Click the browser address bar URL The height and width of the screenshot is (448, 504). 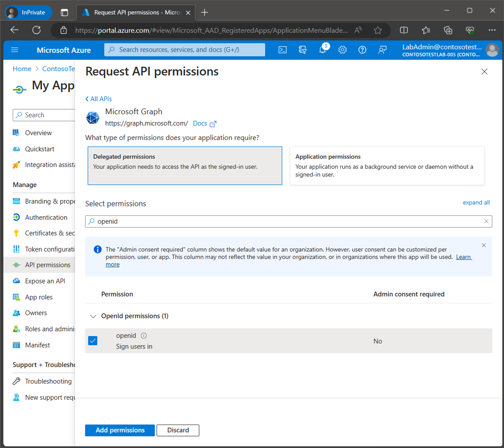212,30
